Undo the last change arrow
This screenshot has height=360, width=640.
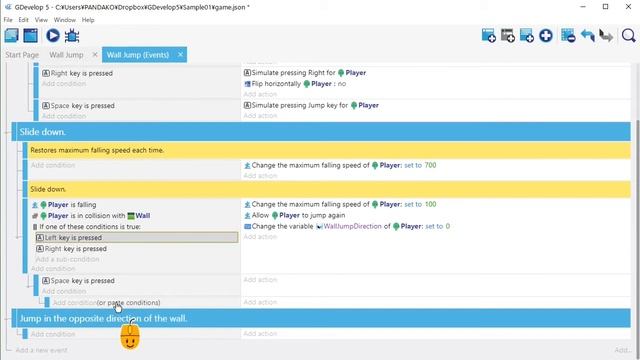(587, 36)
